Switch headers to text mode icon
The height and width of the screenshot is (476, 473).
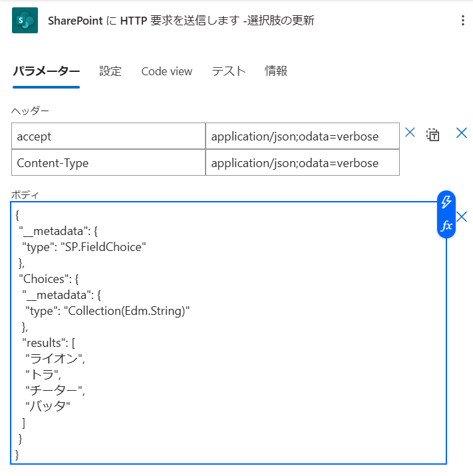[x=432, y=134]
